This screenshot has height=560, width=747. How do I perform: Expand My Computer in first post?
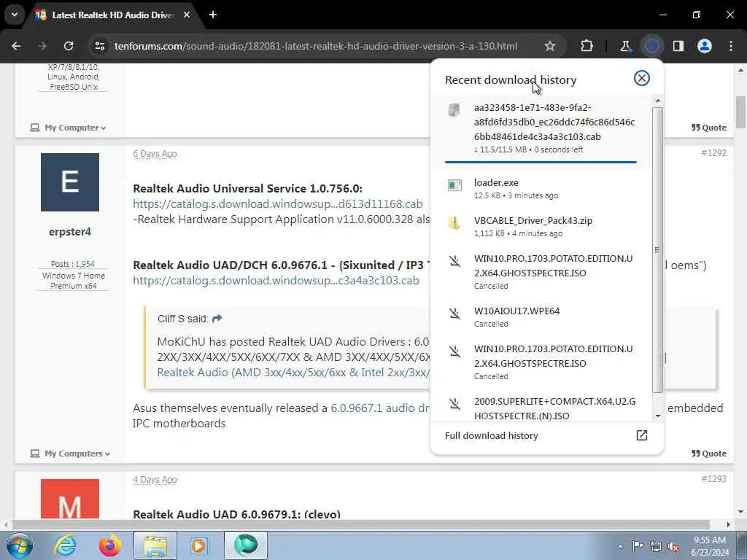point(68,128)
